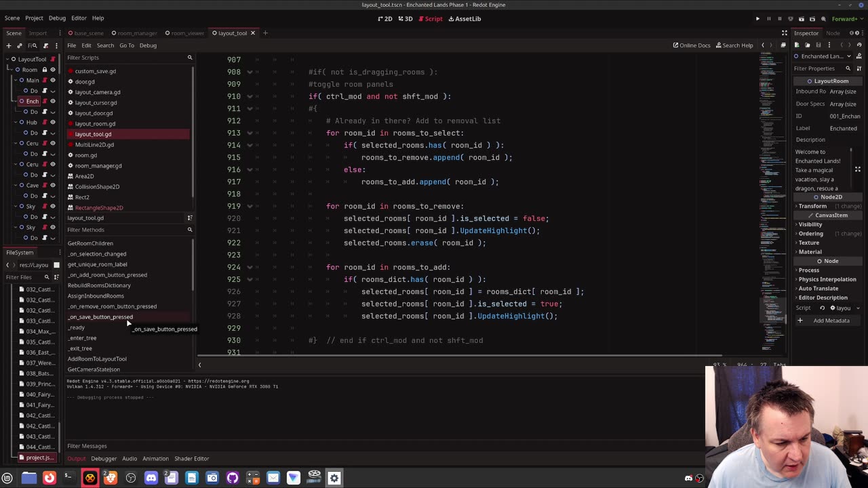The height and width of the screenshot is (488, 868).
Task: Open the script attached to LayoutTool node
Action: click(x=52, y=59)
